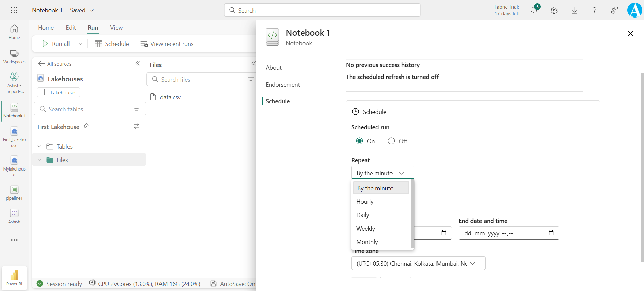Open Workspaces in left sidebar
644x291 pixels.
click(14, 56)
